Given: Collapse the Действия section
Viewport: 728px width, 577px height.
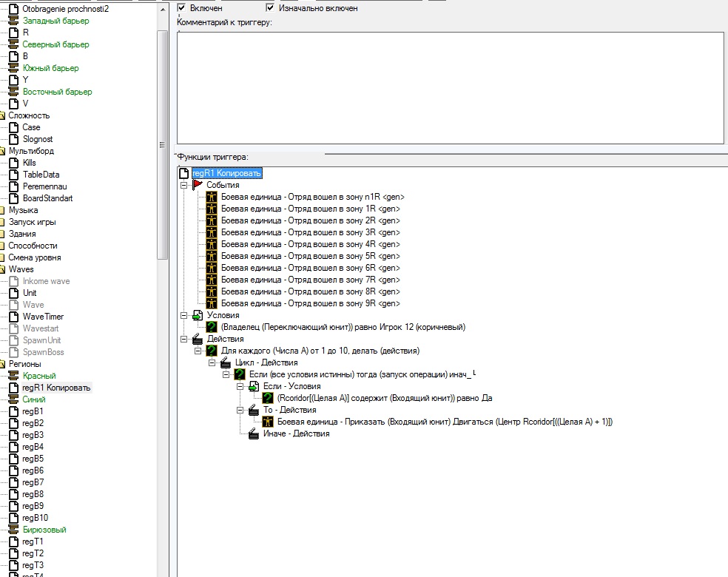Looking at the screenshot, I should (184, 340).
